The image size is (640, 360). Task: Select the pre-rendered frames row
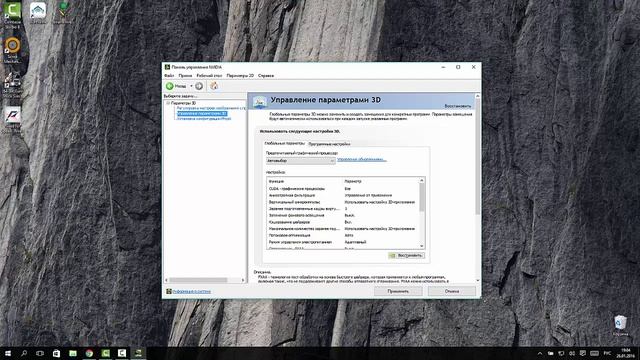pos(342,209)
